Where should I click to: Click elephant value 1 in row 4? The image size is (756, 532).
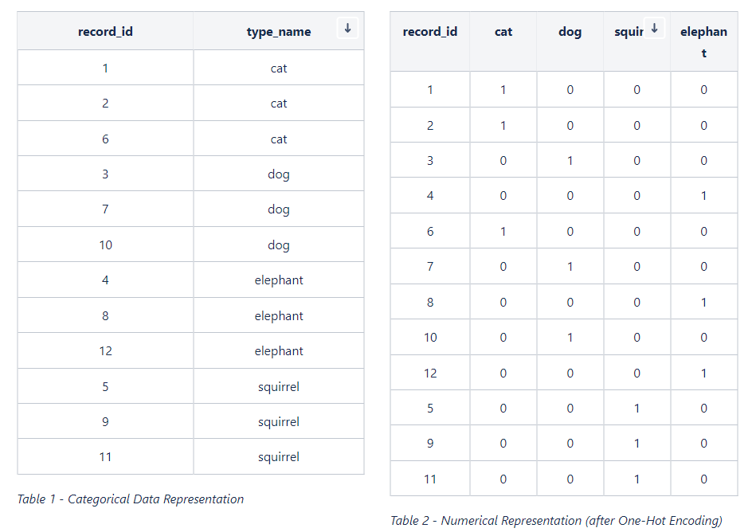704,196
